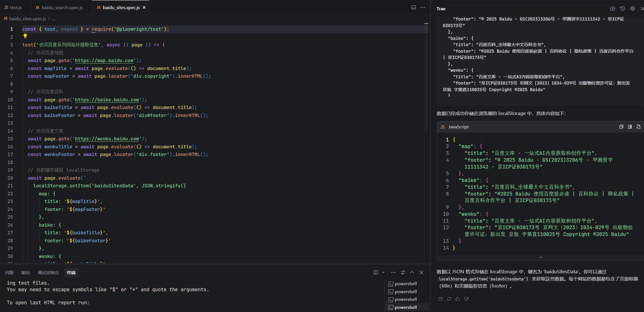Open the baidu_search.spec.js tab
Image resolution: width=644 pixels, height=312 pixels.
pyautogui.click(x=59, y=7)
